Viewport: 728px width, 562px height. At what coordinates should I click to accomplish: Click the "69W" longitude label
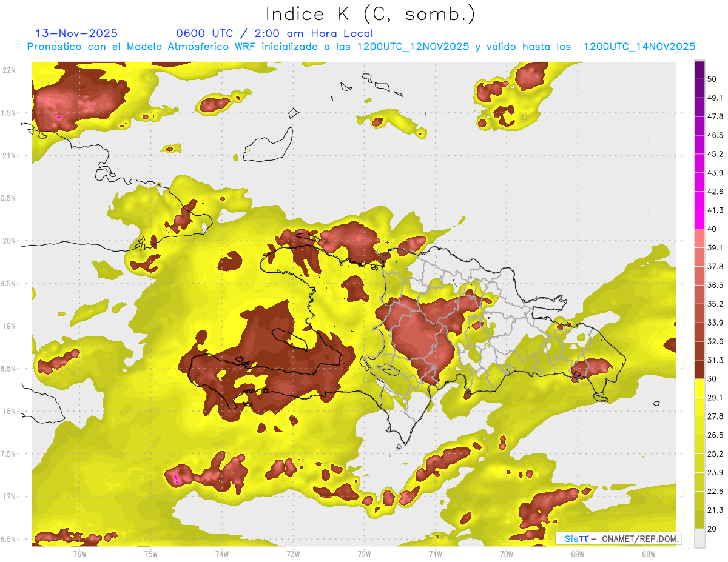577,554
